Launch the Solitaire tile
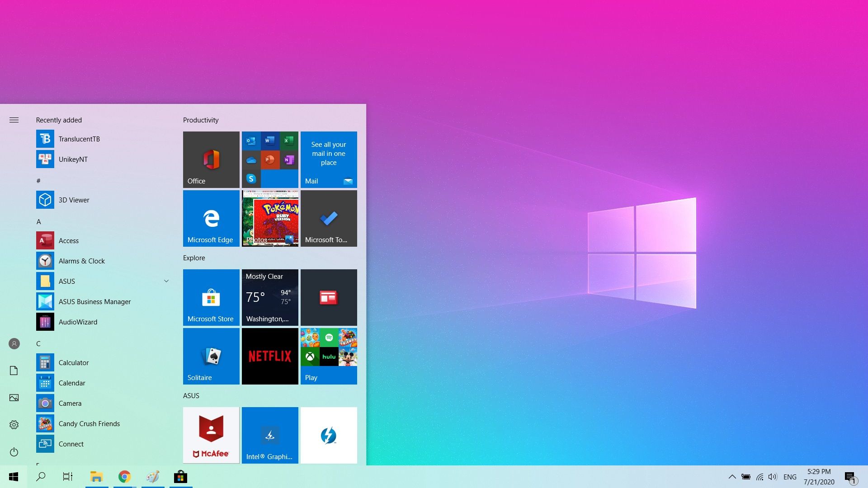The height and width of the screenshot is (488, 868). 211,356
